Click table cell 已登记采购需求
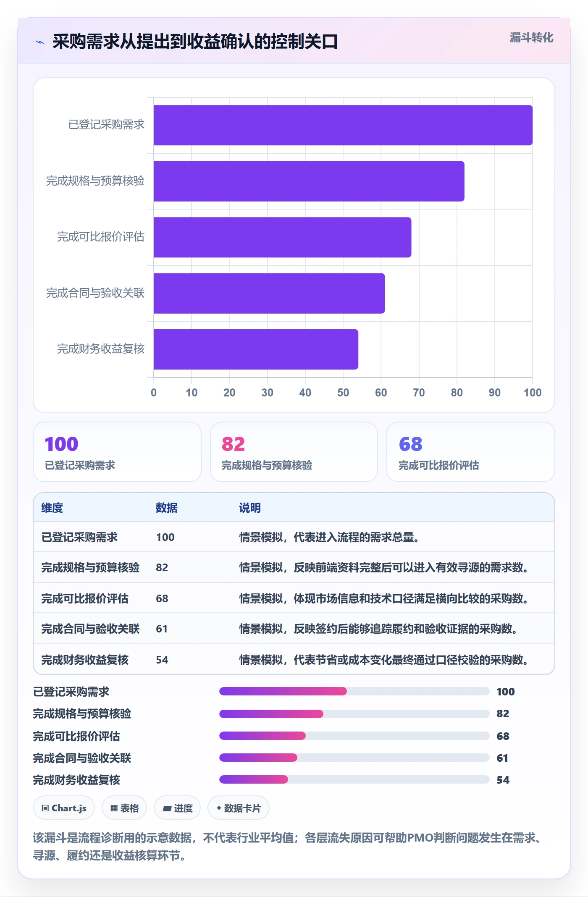The image size is (588, 897). 79,537
